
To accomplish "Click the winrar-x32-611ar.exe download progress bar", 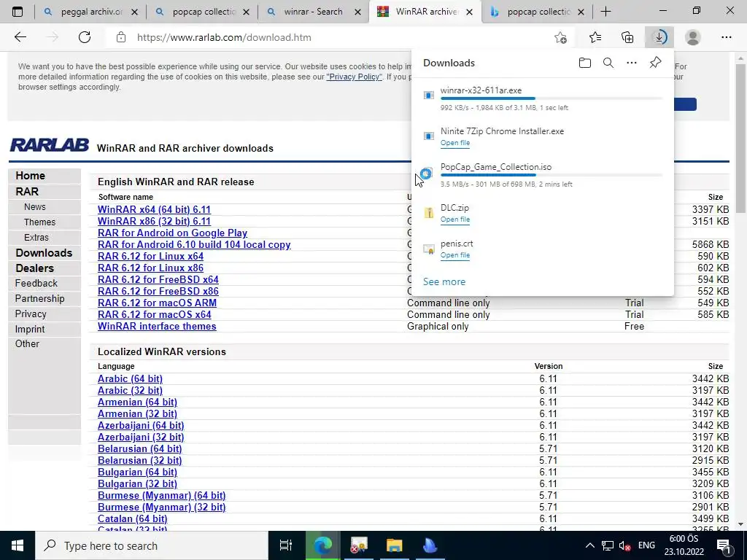I will (551, 98).
